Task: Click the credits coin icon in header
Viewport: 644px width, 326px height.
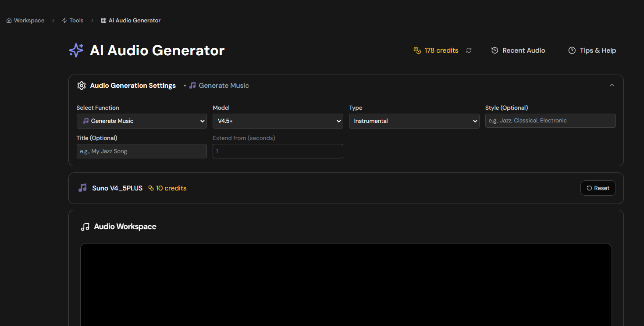Action: click(x=417, y=50)
